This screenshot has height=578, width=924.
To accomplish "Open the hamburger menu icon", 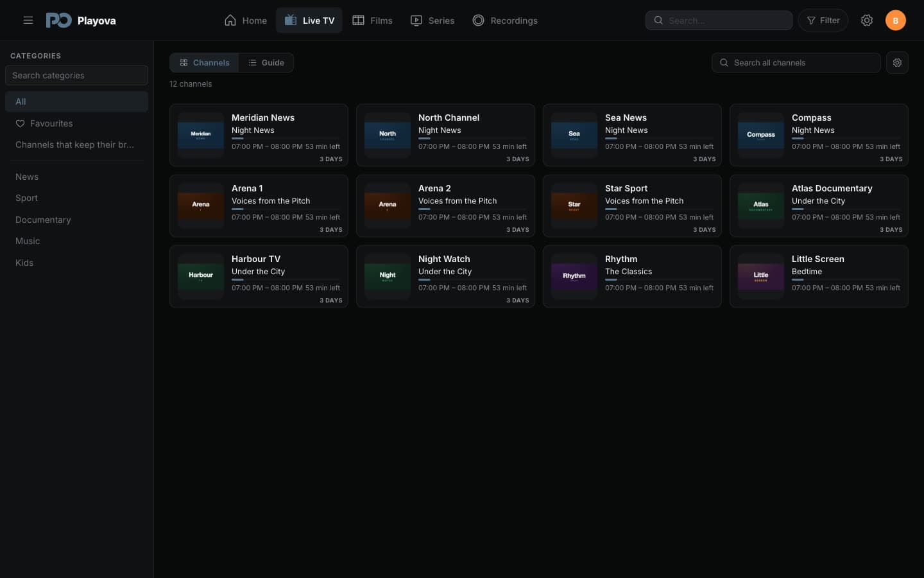I will (28, 21).
